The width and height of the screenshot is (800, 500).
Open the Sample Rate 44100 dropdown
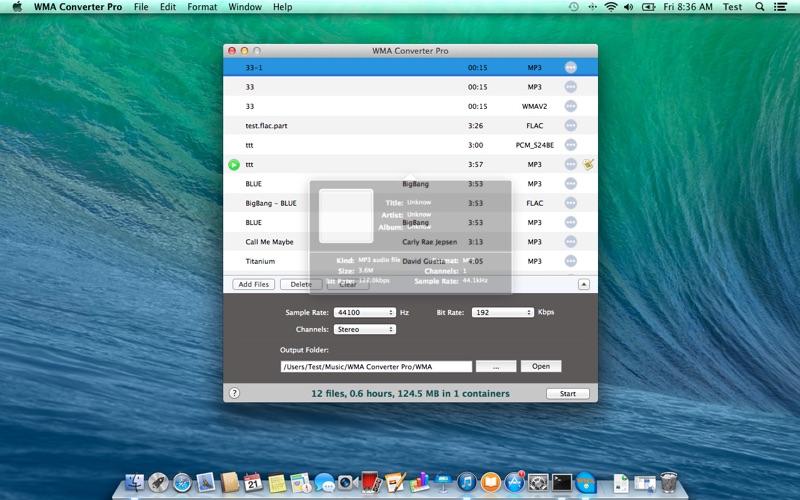coord(365,312)
